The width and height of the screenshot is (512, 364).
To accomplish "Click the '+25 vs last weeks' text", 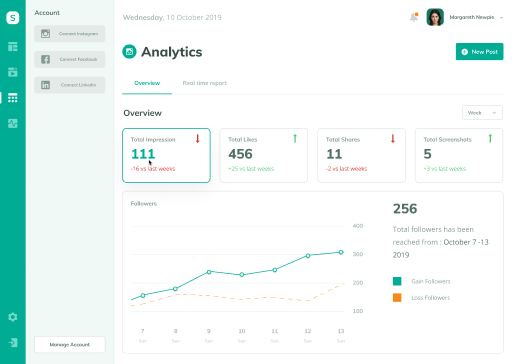I will click(251, 169).
